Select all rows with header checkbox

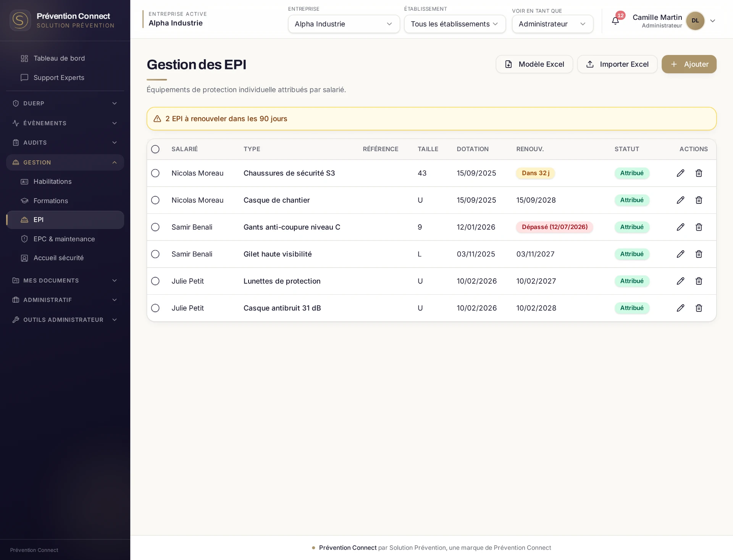155,149
